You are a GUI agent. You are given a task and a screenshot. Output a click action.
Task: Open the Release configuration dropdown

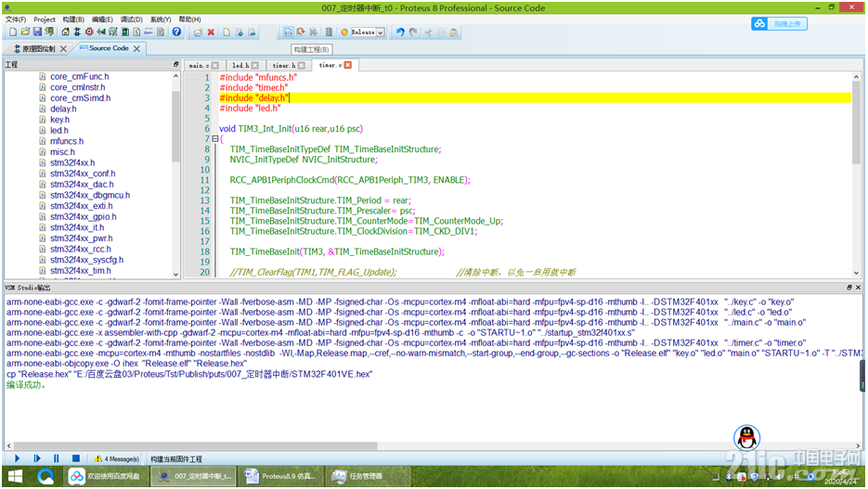tap(381, 32)
